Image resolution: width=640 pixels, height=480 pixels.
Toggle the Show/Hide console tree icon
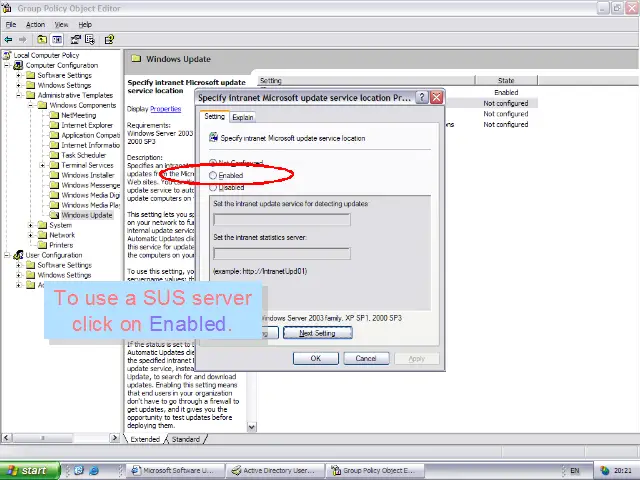tap(57, 40)
